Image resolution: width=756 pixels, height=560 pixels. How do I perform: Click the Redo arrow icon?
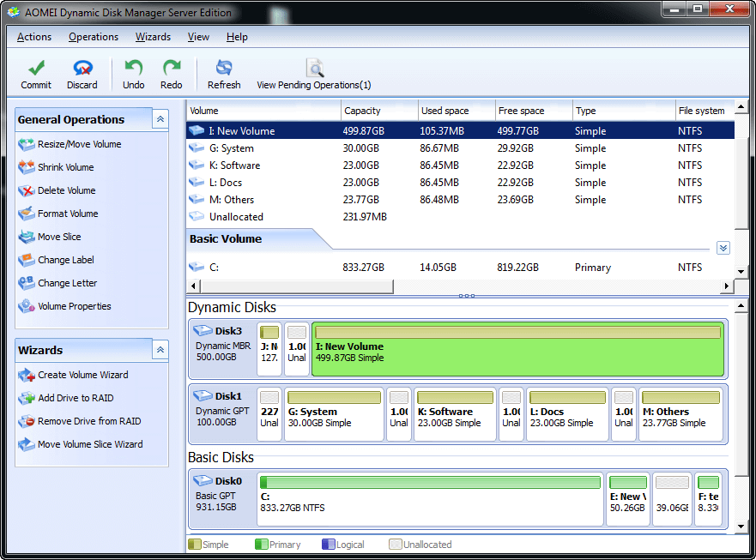click(172, 69)
